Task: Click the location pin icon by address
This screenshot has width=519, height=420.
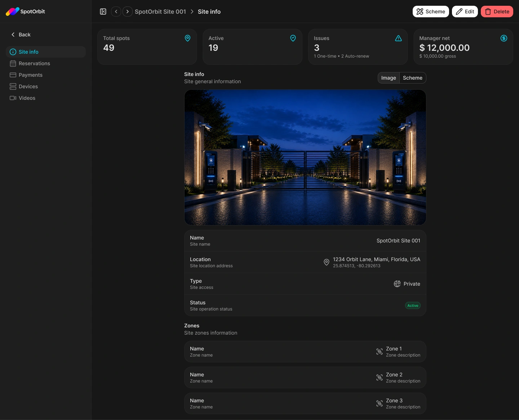Action: tap(327, 262)
